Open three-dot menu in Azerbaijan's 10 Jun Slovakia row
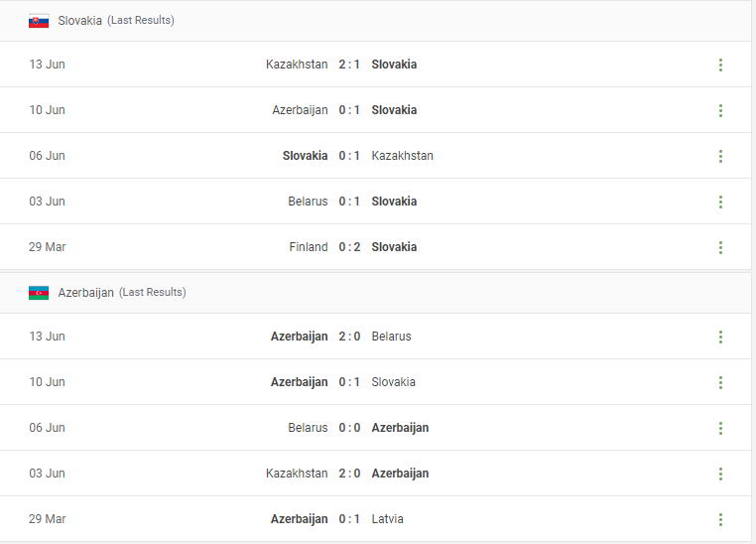756x544 pixels. pyautogui.click(x=720, y=382)
